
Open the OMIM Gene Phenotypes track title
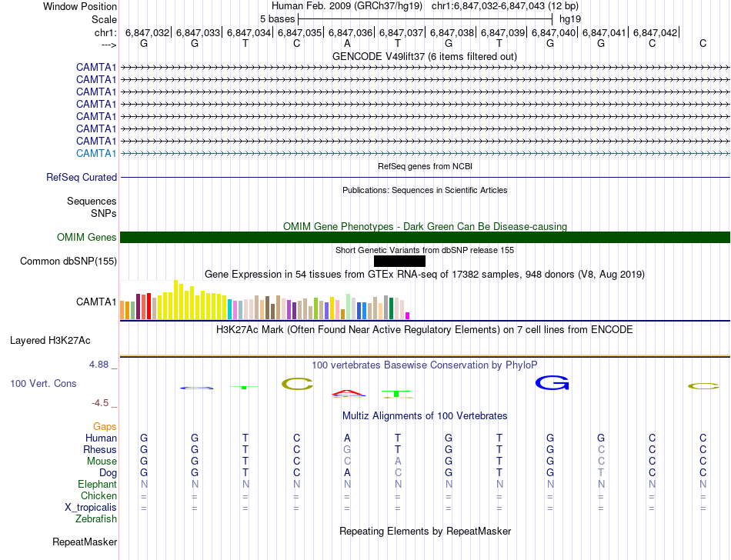click(x=425, y=226)
